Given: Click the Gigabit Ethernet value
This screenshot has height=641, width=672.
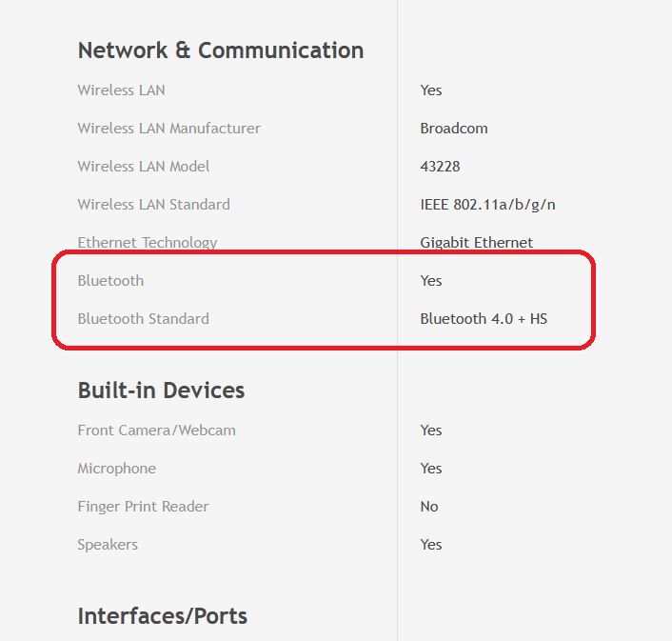Looking at the screenshot, I should coord(476,243).
